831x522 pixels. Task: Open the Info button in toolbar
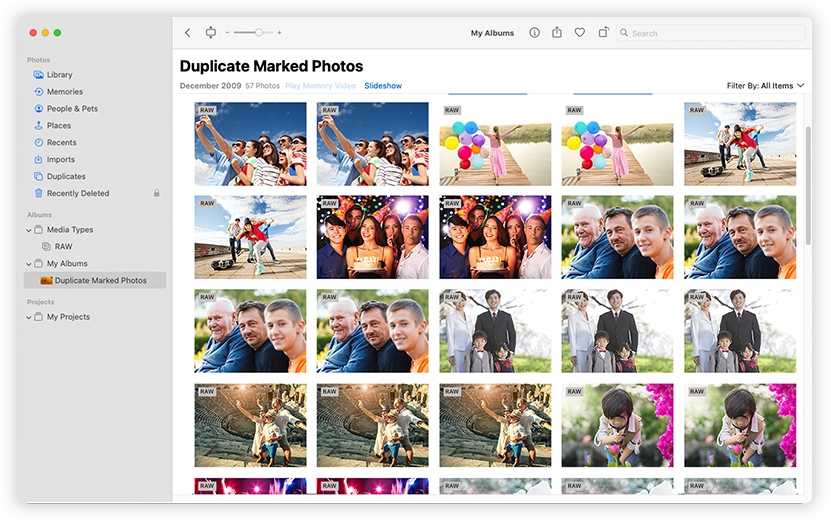pos(534,33)
